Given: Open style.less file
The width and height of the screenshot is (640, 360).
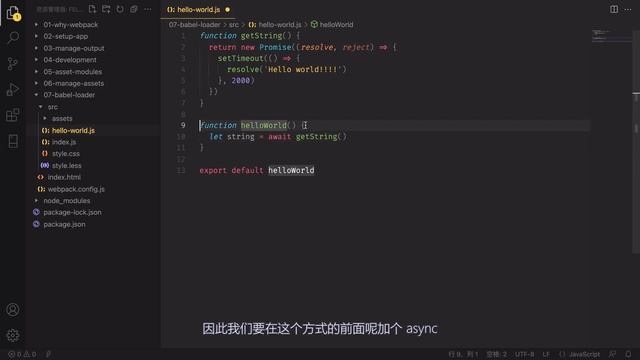Looking at the screenshot, I should [67, 166].
